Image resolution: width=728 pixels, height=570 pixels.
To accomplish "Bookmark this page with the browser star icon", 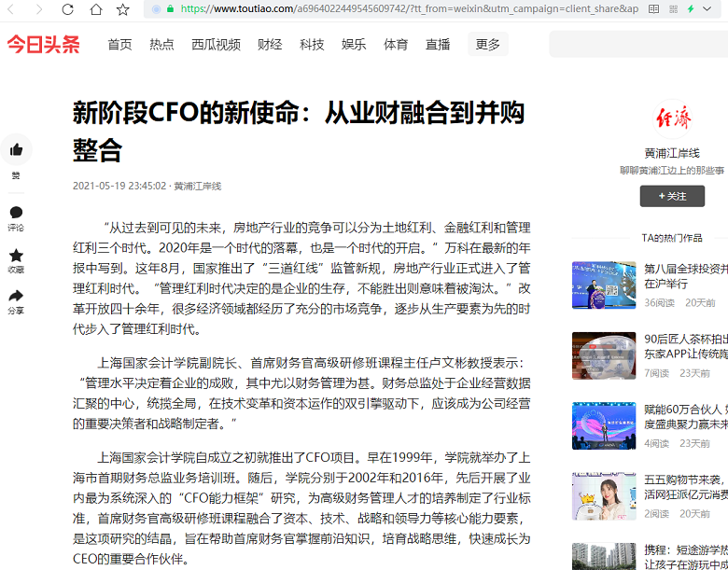I will click(122, 9).
